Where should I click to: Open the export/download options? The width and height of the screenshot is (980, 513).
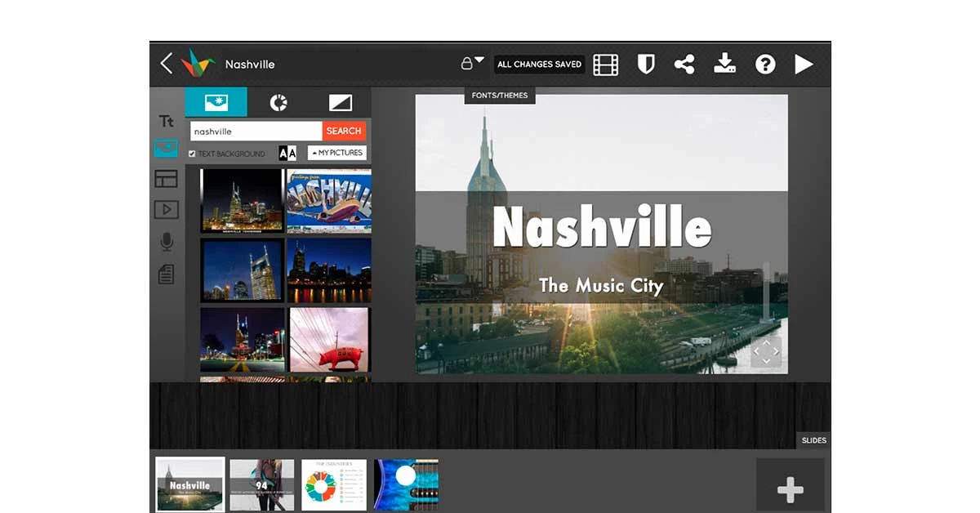(725, 64)
